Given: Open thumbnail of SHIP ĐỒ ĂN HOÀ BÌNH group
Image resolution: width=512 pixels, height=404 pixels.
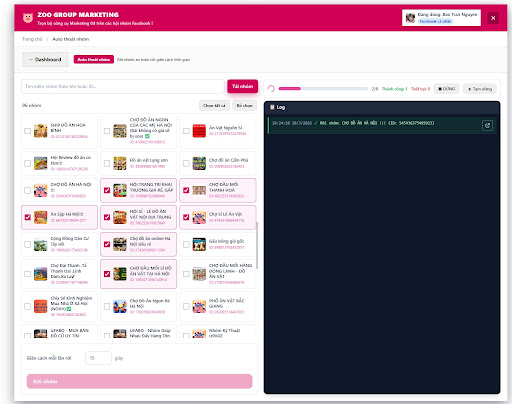Looking at the screenshot, I should pyautogui.click(x=41, y=131).
